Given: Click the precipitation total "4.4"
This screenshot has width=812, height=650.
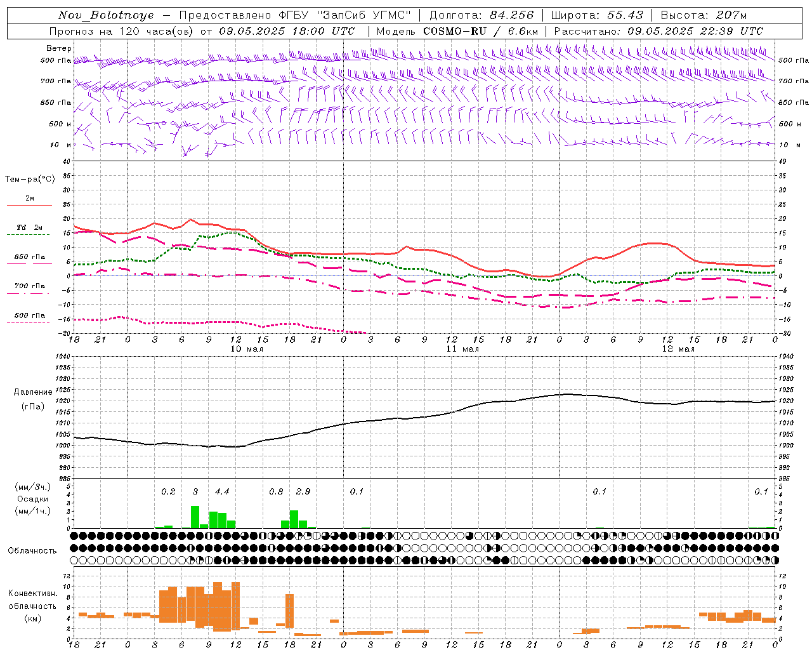Looking at the screenshot, I should click(x=222, y=492).
